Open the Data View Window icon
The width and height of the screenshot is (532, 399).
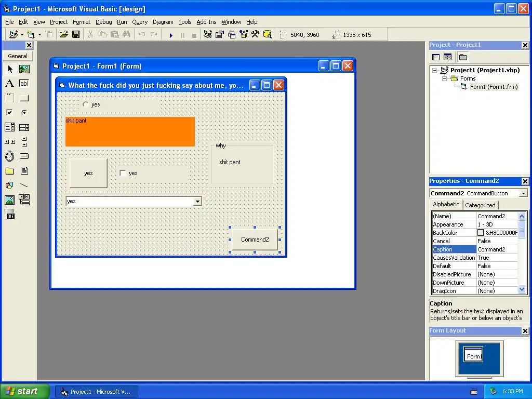[x=268, y=34]
